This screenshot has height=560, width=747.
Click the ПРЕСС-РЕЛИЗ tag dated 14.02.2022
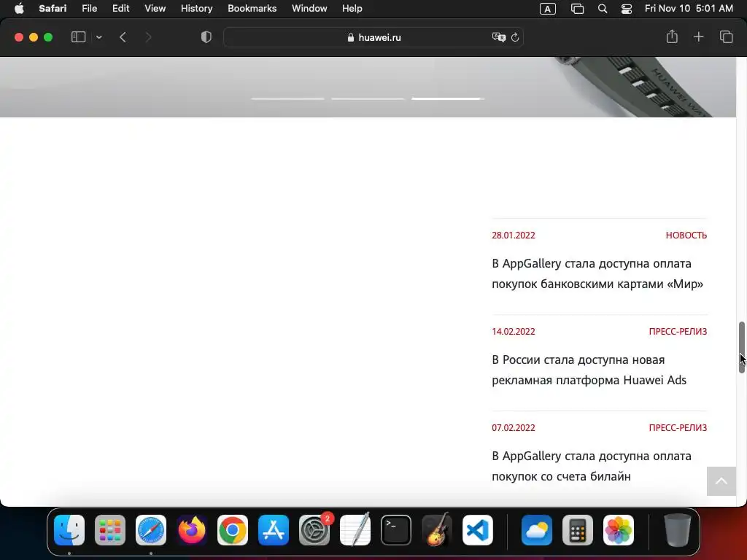[678, 332]
